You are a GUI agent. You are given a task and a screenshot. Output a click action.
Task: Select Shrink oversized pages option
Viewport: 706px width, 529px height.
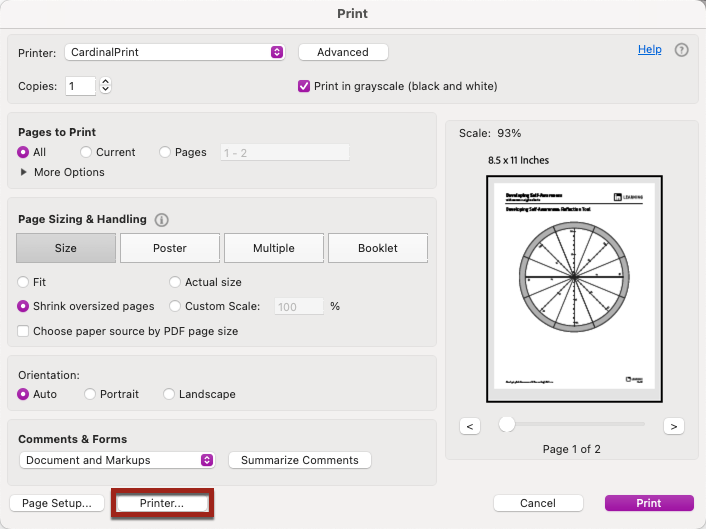click(23, 306)
